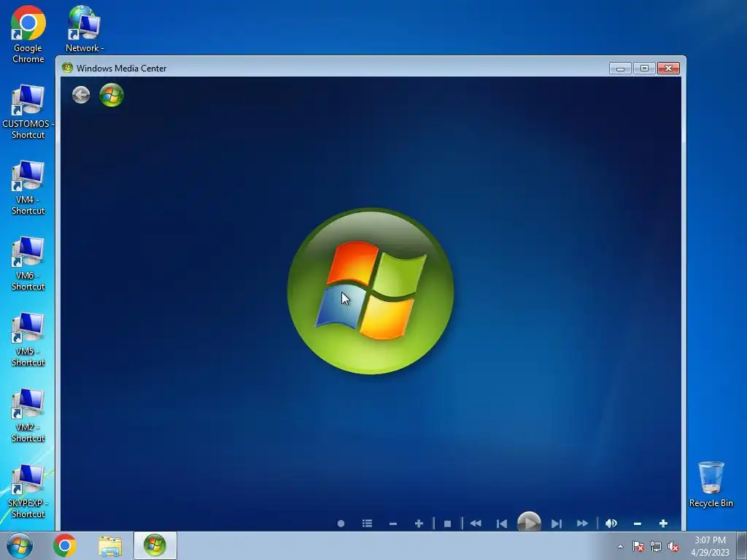The height and width of the screenshot is (560, 747).
Task: Open the Action Center flag icon
Action: 638,546
